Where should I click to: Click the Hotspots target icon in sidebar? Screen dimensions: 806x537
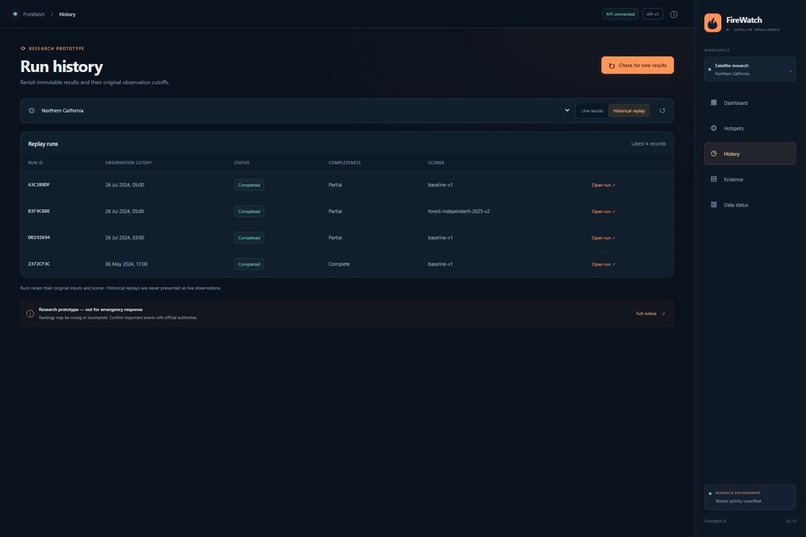(x=713, y=128)
